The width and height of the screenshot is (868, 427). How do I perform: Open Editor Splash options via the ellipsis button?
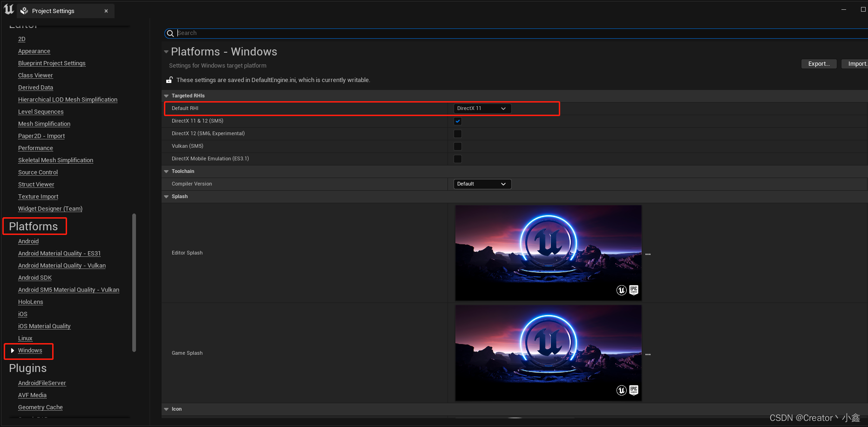(648, 253)
